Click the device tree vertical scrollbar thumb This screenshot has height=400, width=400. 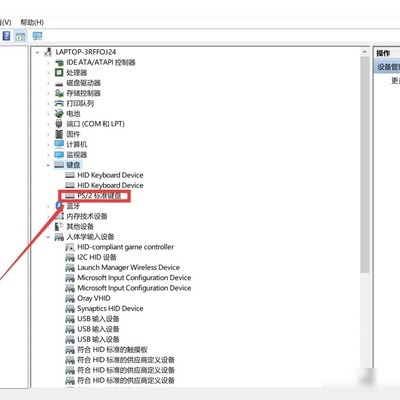click(x=364, y=164)
